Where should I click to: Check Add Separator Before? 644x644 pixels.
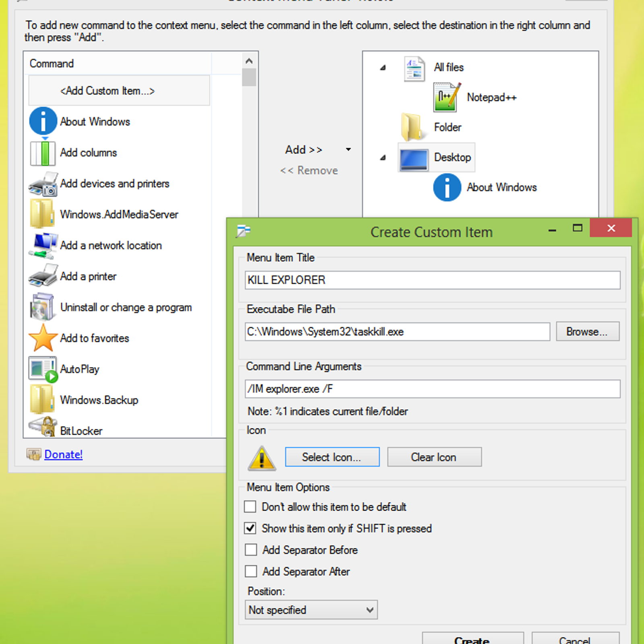pyautogui.click(x=250, y=550)
